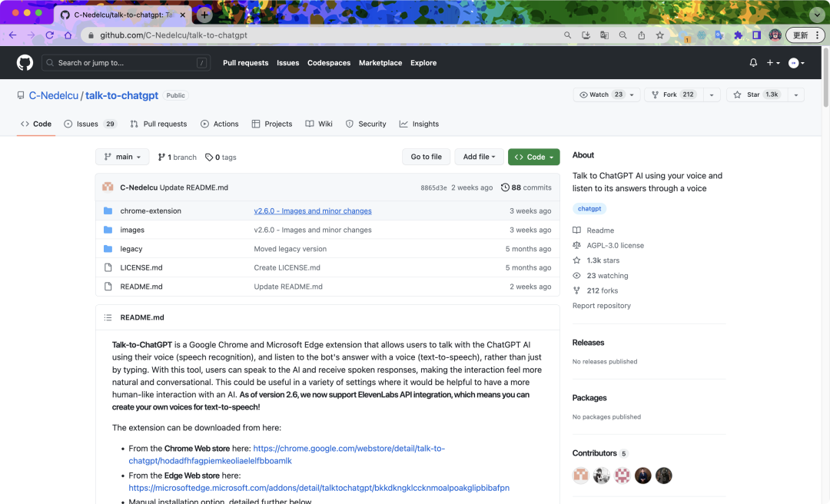Open the plus create-new dropdown

point(773,62)
